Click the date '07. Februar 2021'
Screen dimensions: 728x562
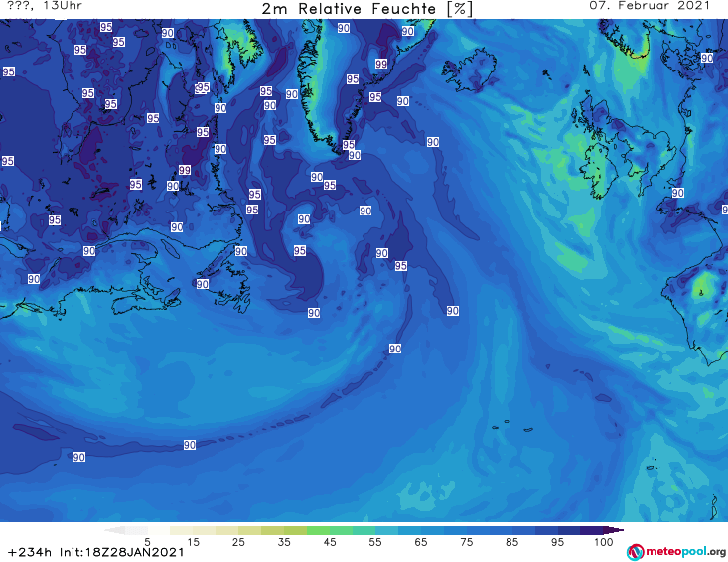(650, 6)
